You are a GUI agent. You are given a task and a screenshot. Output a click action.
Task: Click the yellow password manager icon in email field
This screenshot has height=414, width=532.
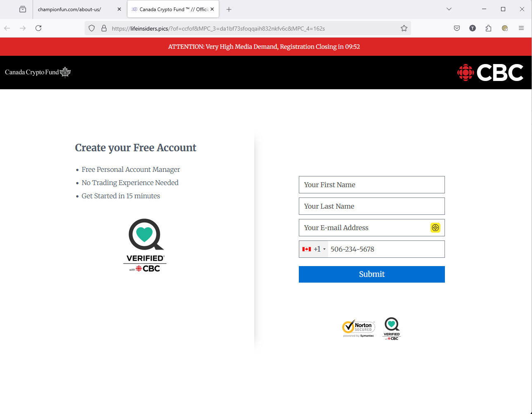click(435, 228)
